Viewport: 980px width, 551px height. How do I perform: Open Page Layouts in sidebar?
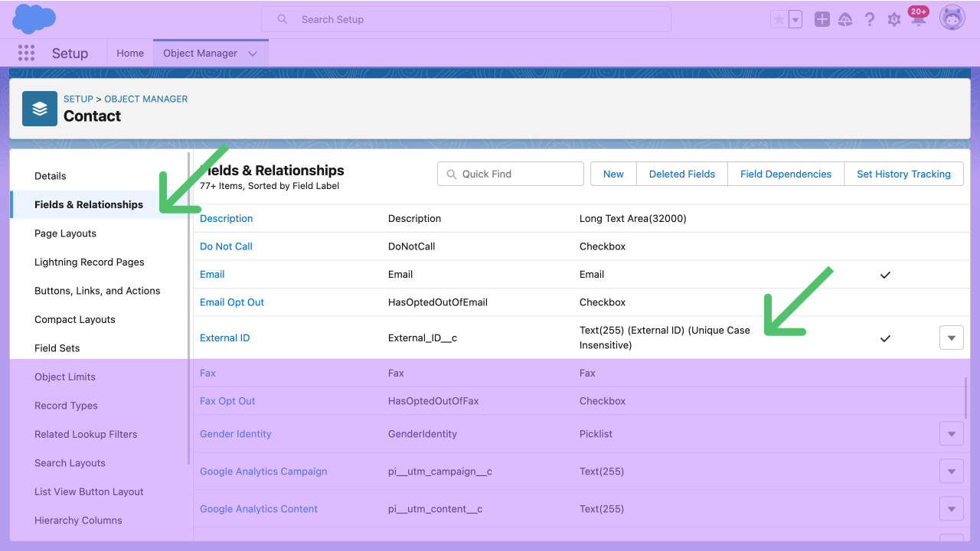(x=65, y=233)
